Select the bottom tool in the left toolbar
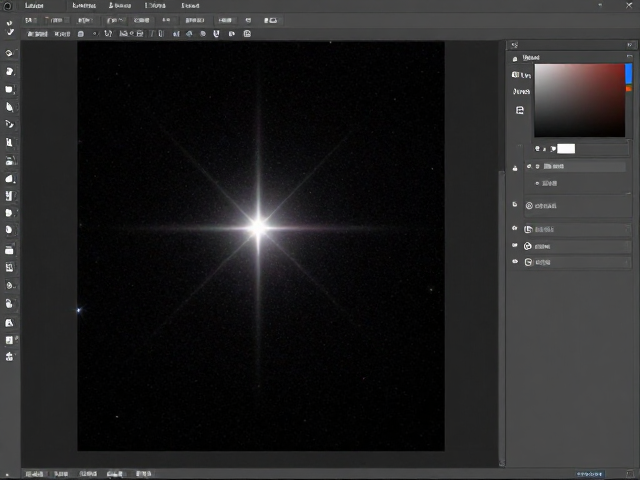The image size is (640, 480). coord(9,357)
